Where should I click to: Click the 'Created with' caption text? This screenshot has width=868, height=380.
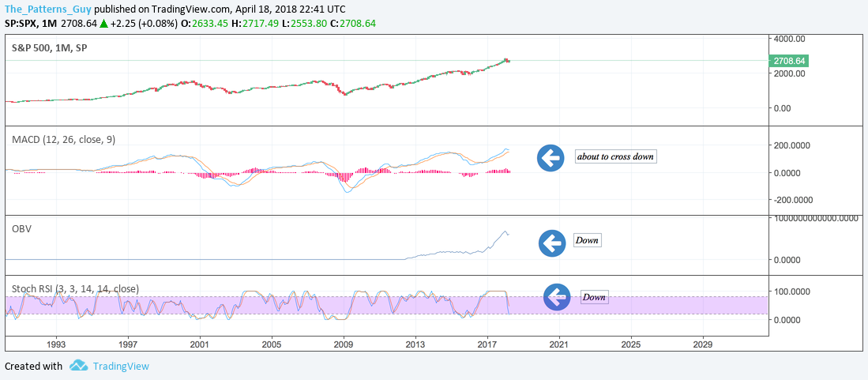click(x=33, y=366)
